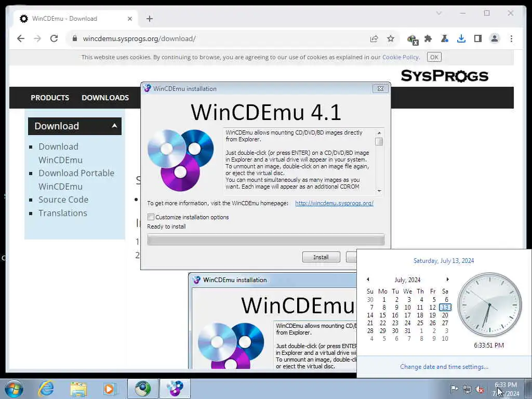Go to previous month in calendar
This screenshot has width=532, height=399.
[368, 280]
